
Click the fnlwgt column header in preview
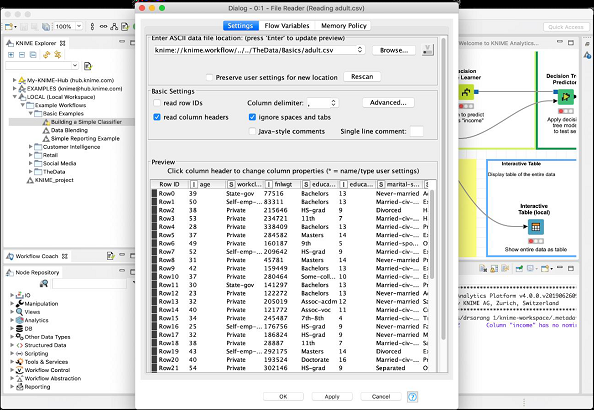[x=283, y=184]
